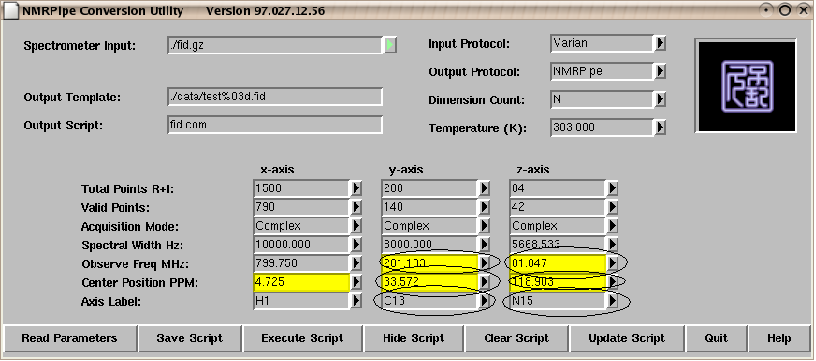Click the Quit button
The height and width of the screenshot is (361, 816).
point(716,338)
